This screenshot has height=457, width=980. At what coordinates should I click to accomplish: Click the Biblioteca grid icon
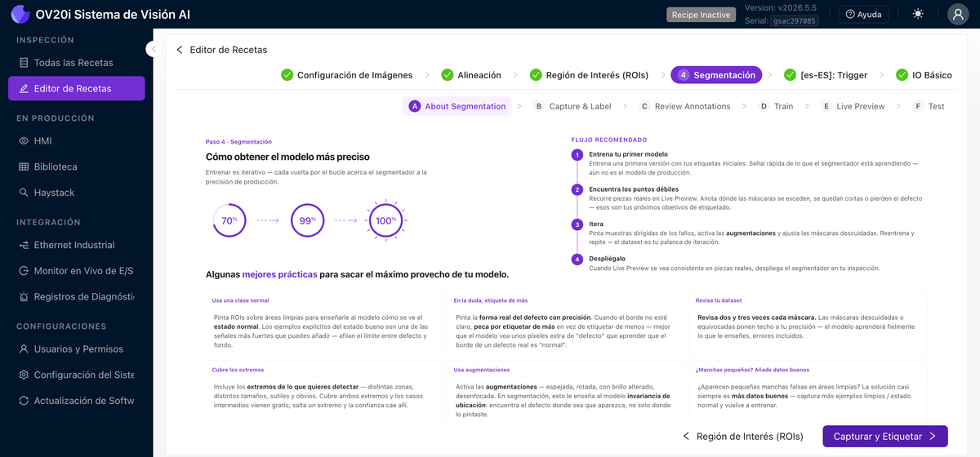24,166
